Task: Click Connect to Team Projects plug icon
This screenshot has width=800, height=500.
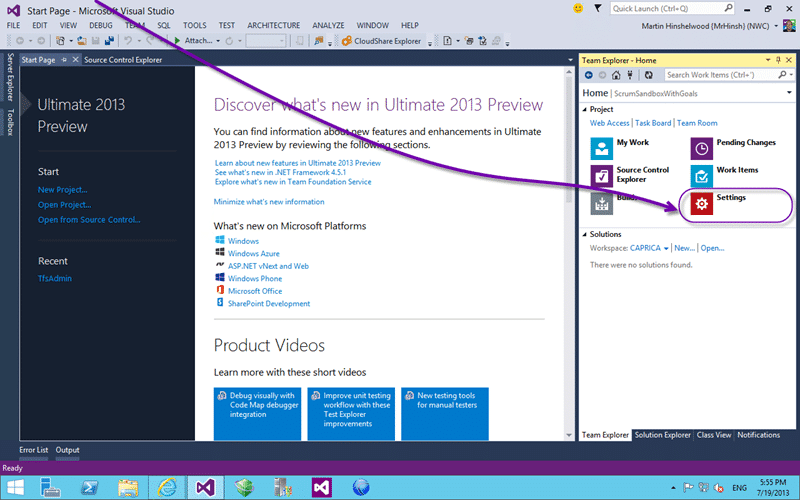Action: coord(630,75)
